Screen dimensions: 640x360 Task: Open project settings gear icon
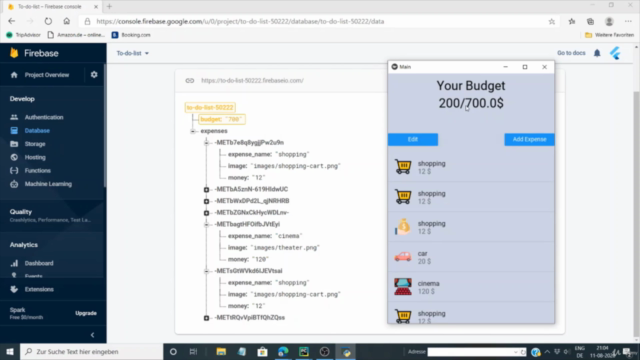click(94, 75)
